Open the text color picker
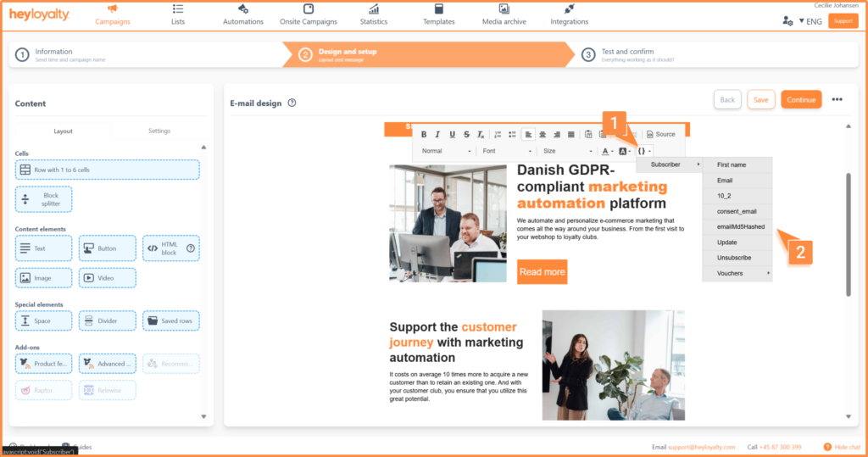This screenshot has height=457, width=868. coord(607,151)
